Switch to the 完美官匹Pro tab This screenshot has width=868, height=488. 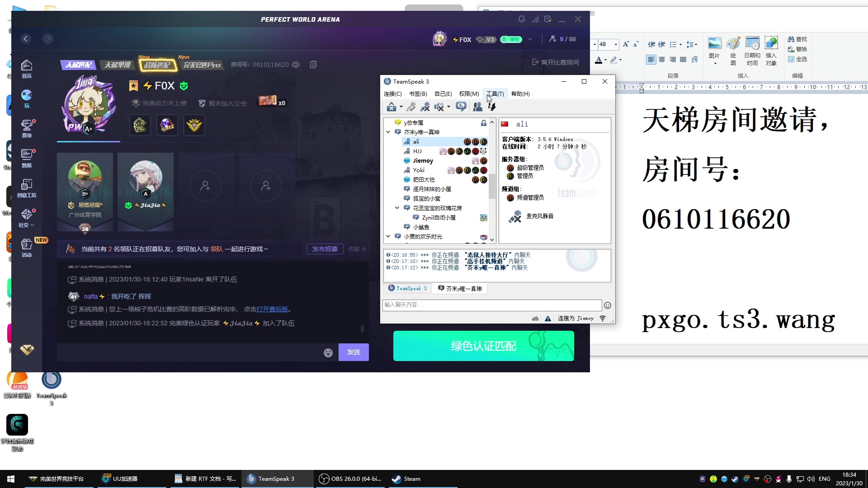click(202, 65)
